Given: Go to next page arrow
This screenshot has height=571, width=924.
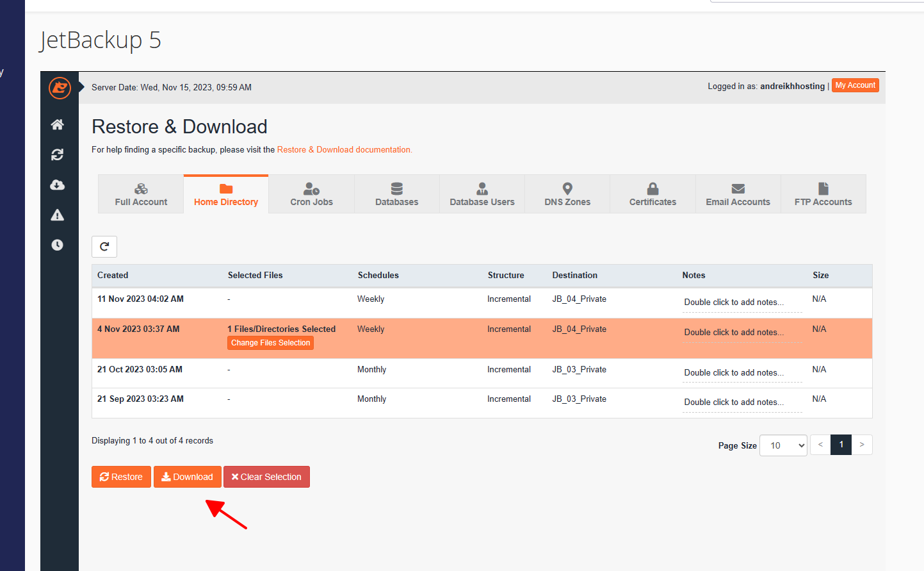Looking at the screenshot, I should pyautogui.click(x=862, y=445).
